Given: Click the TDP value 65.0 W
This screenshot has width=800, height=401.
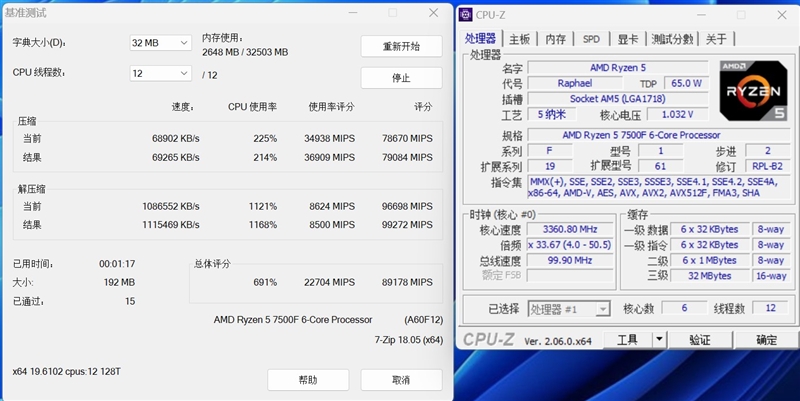Looking at the screenshot, I should pyautogui.click(x=686, y=83).
